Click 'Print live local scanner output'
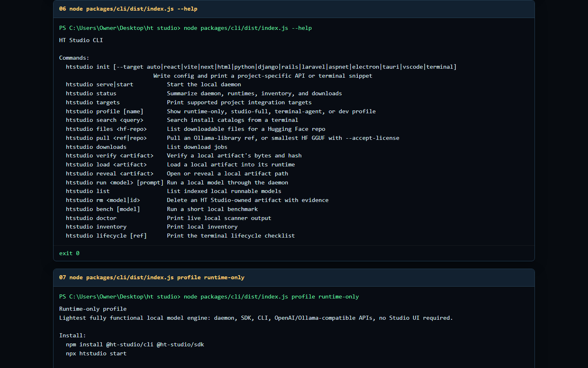The image size is (588, 368). click(x=219, y=218)
